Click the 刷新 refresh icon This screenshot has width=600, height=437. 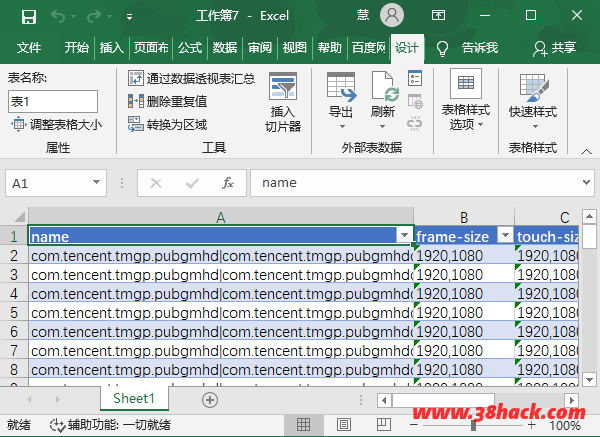[x=385, y=86]
